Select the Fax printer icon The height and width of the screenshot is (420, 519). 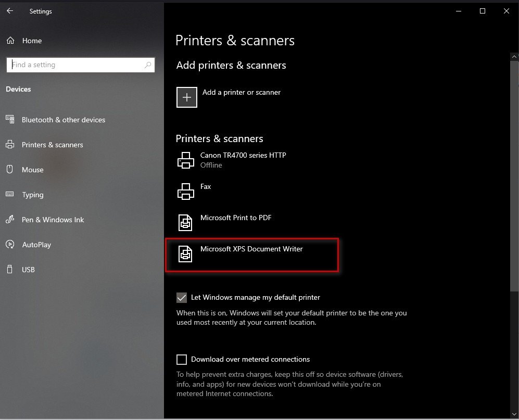click(186, 192)
